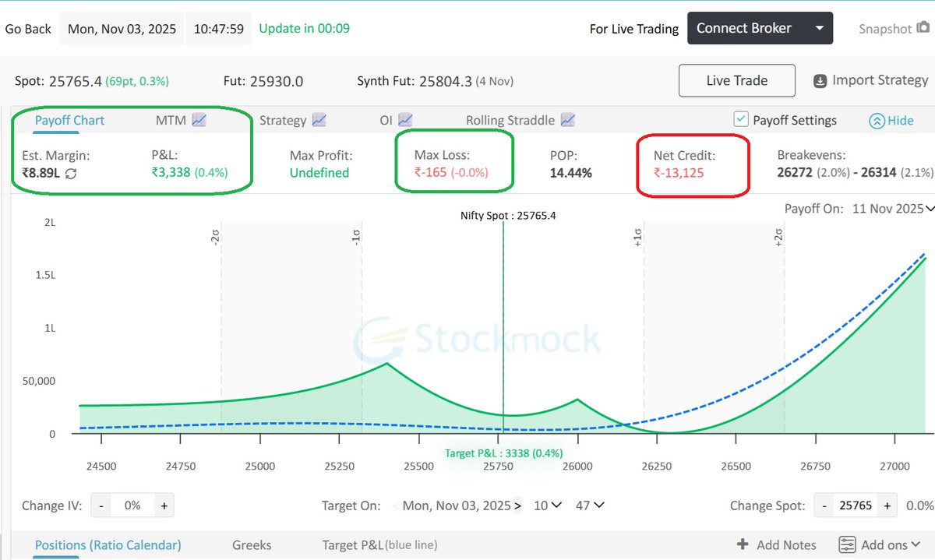
Task: Click the Rolling Straddle chart icon
Action: coord(567,119)
